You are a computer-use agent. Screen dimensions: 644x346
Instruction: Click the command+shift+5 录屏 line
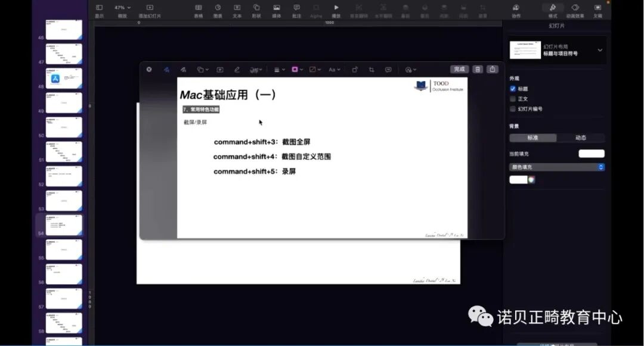point(255,172)
